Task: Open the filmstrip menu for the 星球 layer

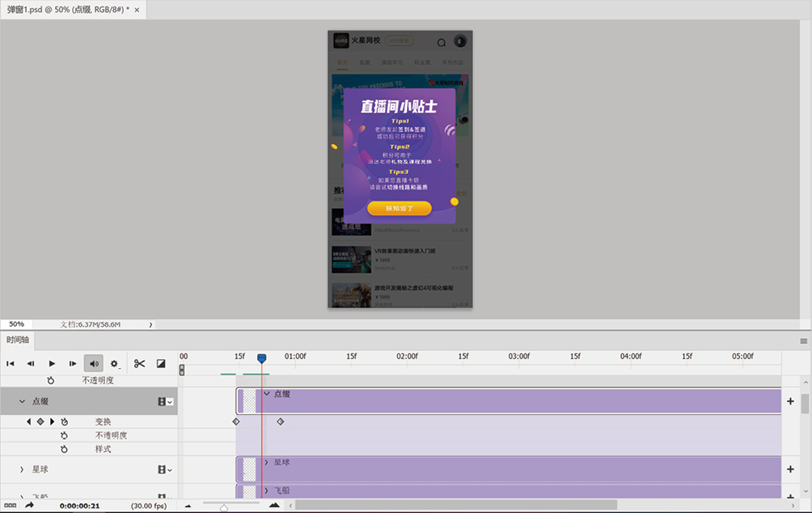Action: click(x=165, y=469)
